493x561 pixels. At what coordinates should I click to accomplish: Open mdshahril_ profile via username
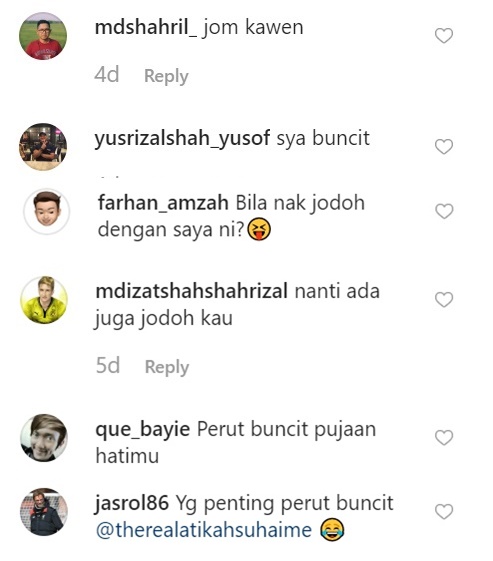(146, 27)
